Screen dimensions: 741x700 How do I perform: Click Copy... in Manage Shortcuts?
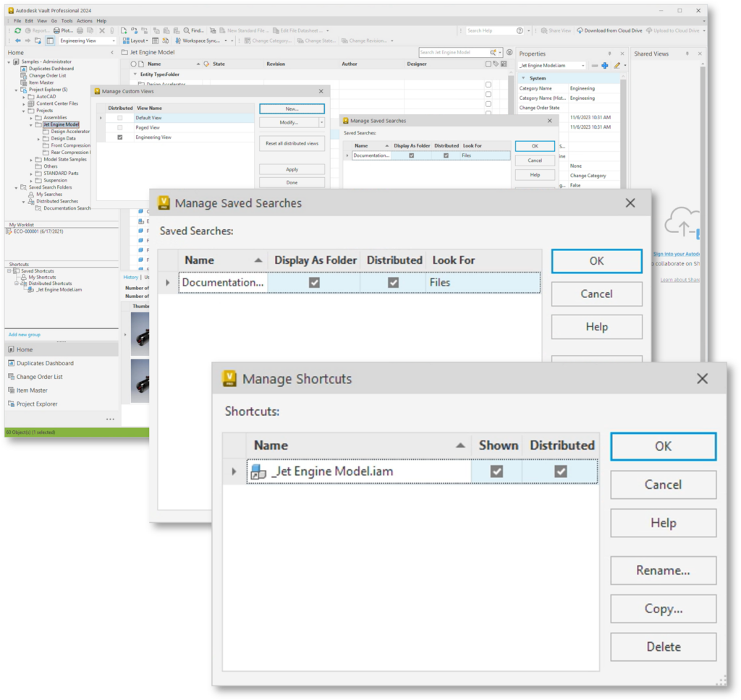point(663,609)
